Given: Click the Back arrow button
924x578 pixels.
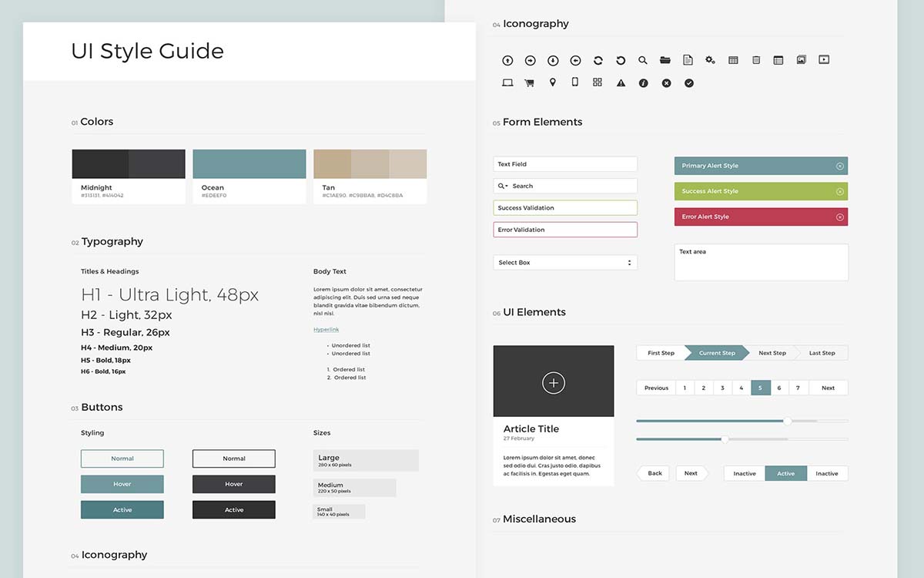Looking at the screenshot, I should (x=653, y=473).
